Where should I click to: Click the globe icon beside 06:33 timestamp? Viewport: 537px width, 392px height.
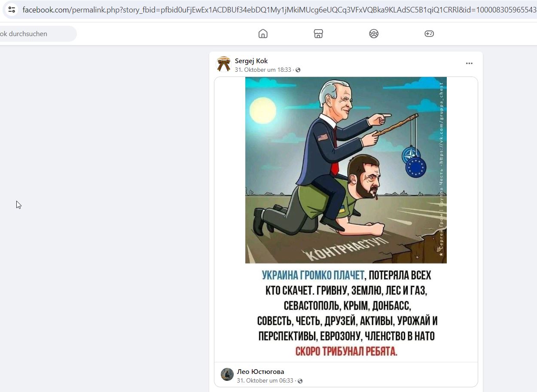[300, 381]
